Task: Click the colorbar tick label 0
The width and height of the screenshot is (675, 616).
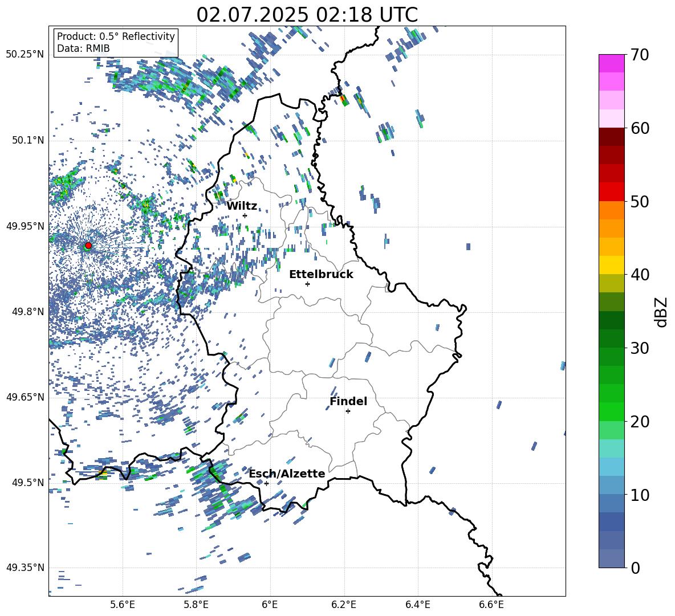Action: pos(635,568)
